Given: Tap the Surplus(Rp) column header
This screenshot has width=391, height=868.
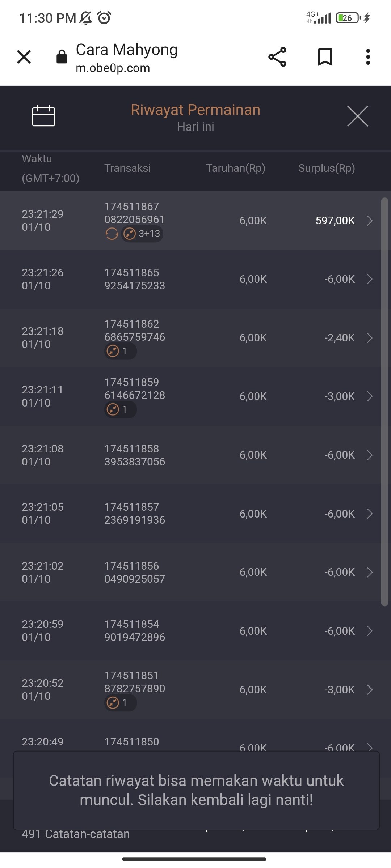Looking at the screenshot, I should [x=327, y=168].
